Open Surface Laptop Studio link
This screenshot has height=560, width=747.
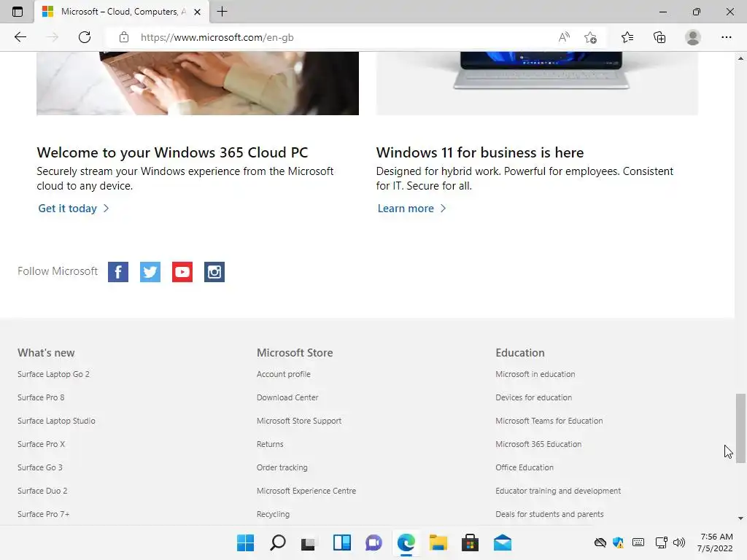(x=56, y=421)
